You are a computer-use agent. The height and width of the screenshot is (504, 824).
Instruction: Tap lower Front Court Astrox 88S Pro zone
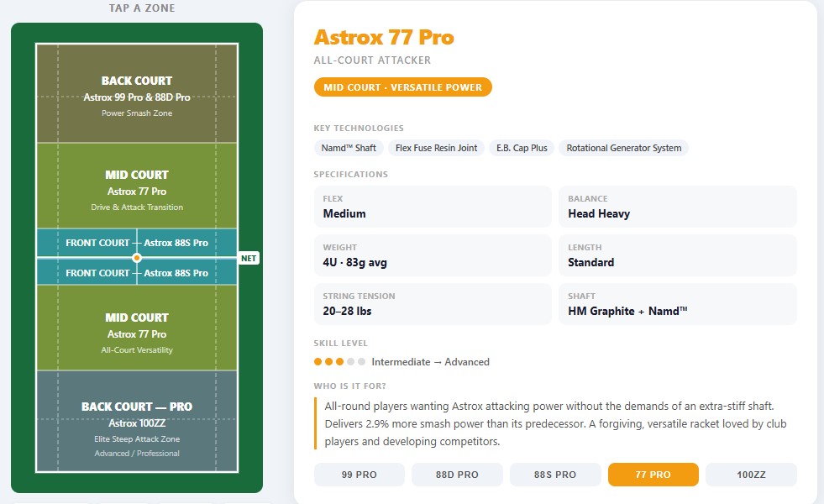click(x=137, y=272)
